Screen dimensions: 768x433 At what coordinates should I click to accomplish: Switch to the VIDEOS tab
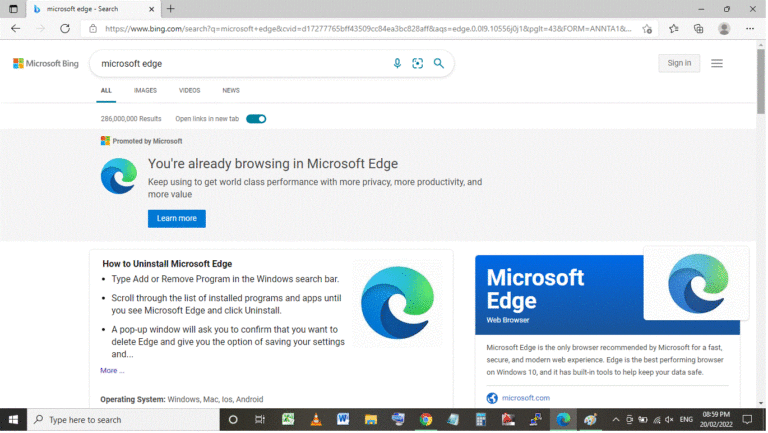pos(190,91)
